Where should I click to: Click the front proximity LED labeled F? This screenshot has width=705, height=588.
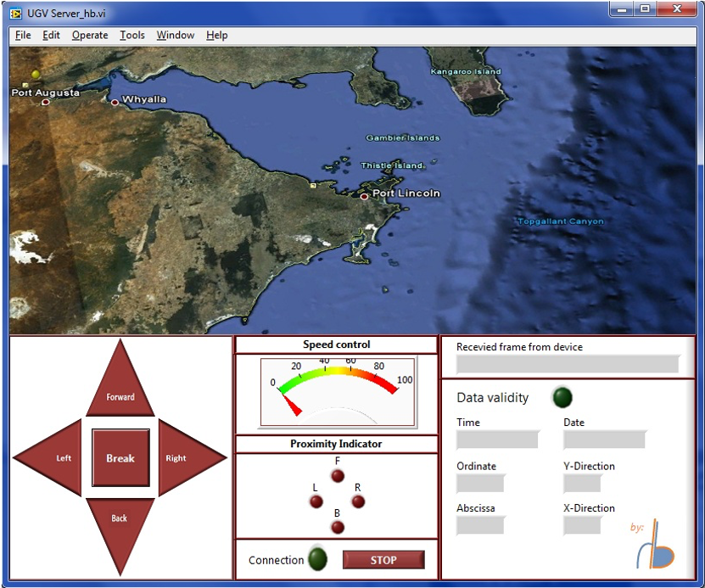338,476
